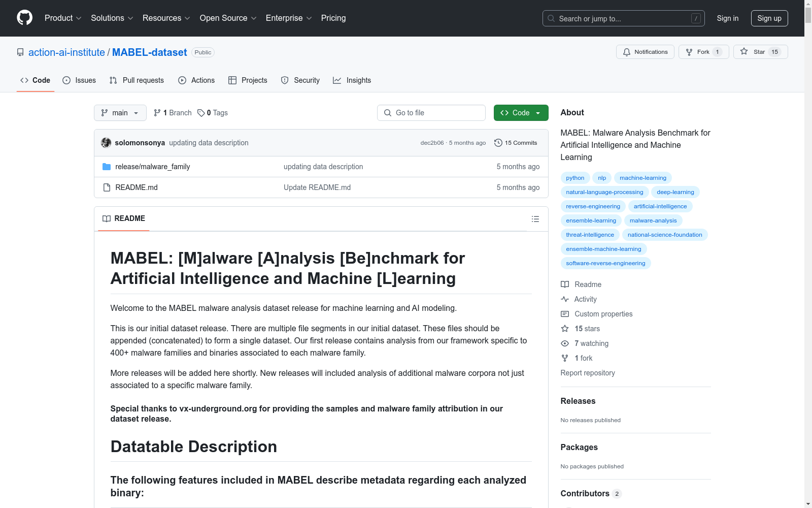Switch to the Issues tab
812x508 pixels.
coord(79,80)
